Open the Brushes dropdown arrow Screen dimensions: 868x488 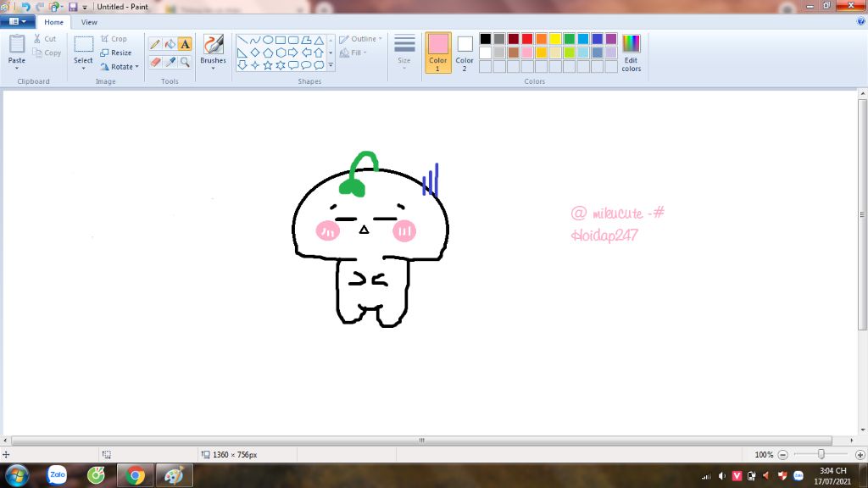pyautogui.click(x=213, y=68)
